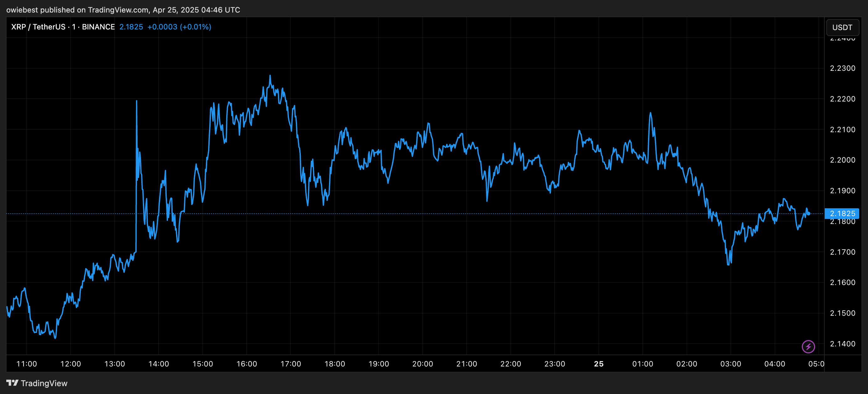Click the XRP / TetherUS symbol title

coord(39,27)
